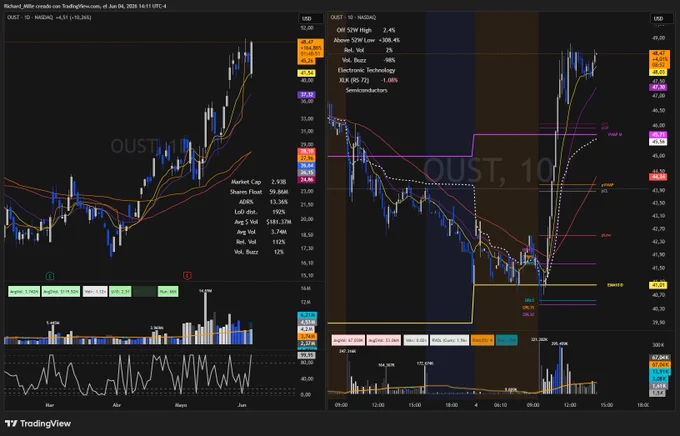Click the Electronic Technology sector label
The width and height of the screenshot is (680, 436).
pos(366,70)
